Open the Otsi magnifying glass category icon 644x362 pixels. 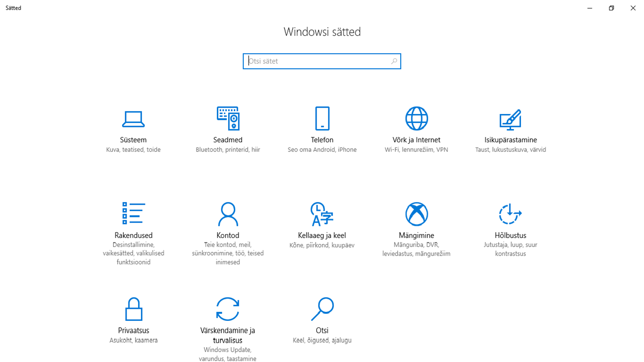coord(322,309)
